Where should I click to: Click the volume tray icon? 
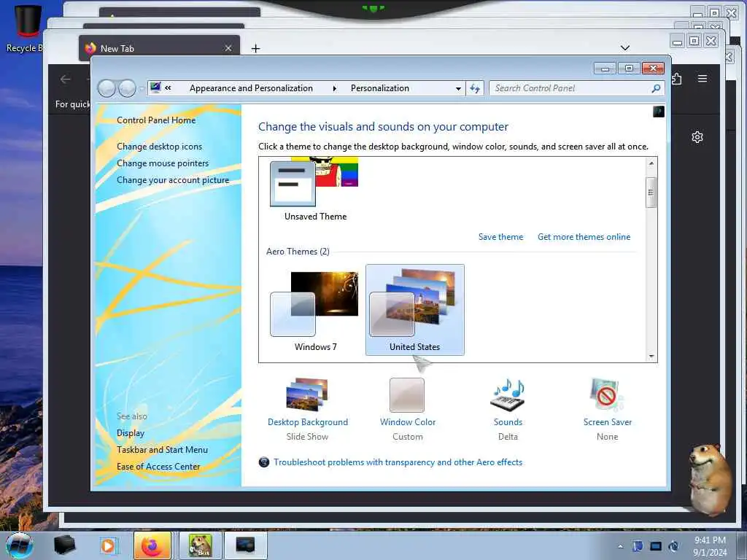673,546
